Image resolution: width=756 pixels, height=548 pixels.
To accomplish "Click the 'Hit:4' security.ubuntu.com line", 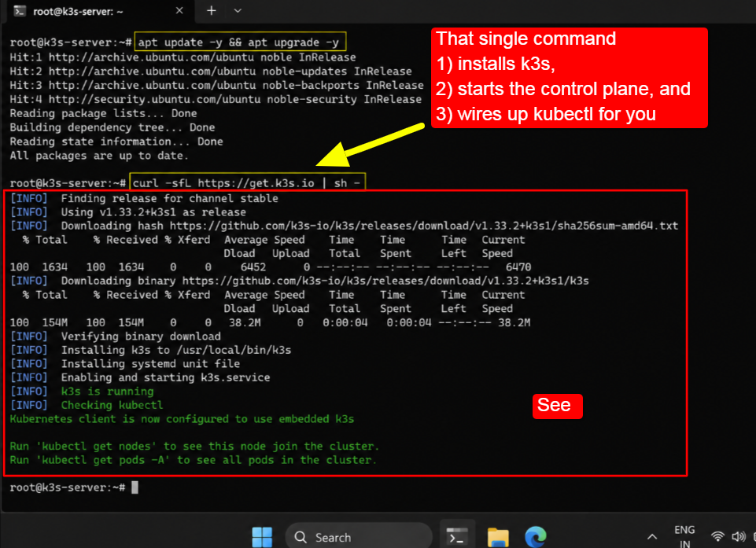I will (216, 99).
